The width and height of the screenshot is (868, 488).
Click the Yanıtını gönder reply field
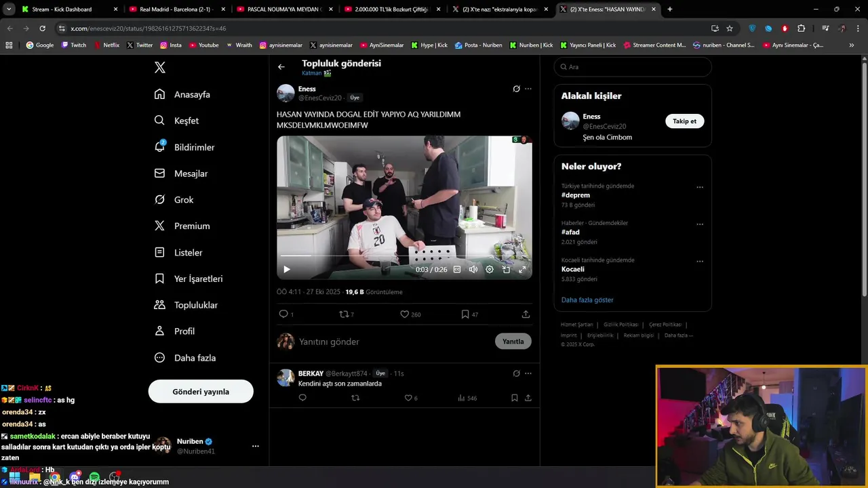(x=393, y=342)
